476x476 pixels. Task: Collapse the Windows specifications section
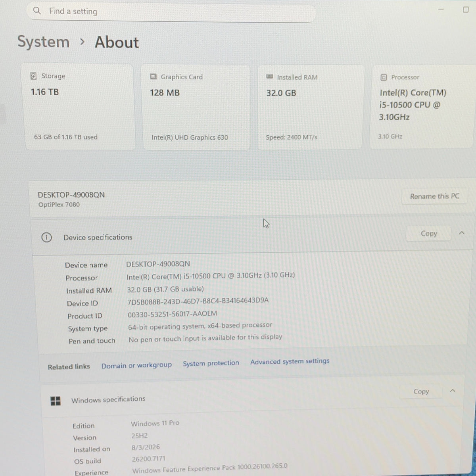[x=452, y=391]
